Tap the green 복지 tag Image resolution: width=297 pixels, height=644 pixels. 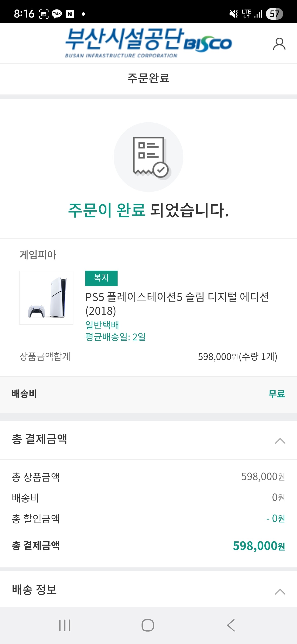pyautogui.click(x=101, y=278)
